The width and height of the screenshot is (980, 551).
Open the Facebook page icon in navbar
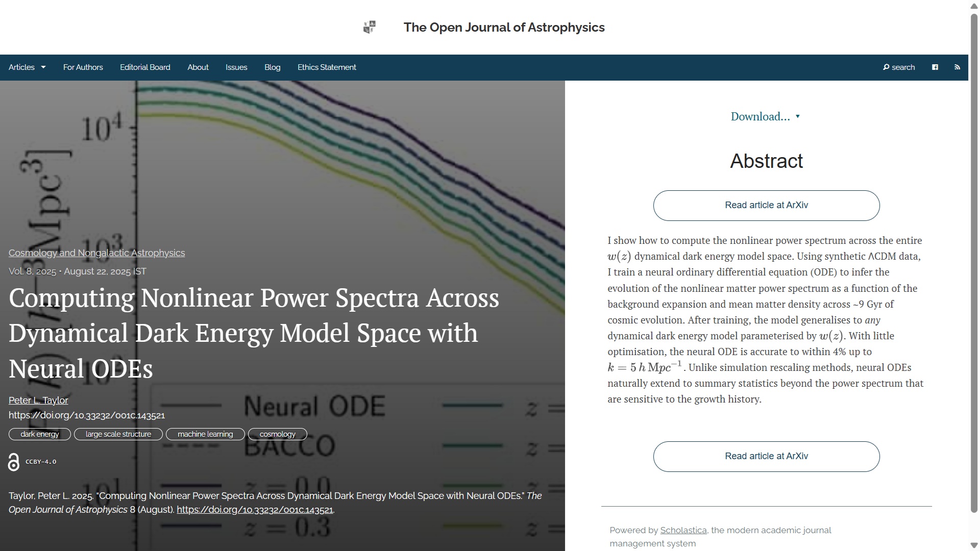(935, 67)
